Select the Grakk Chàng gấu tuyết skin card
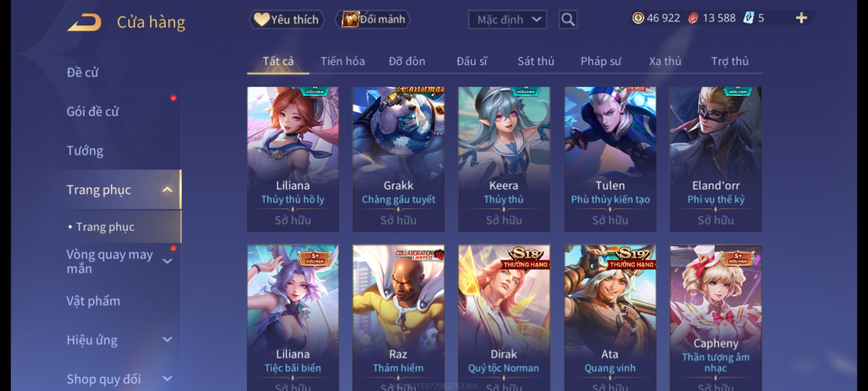 (x=398, y=159)
